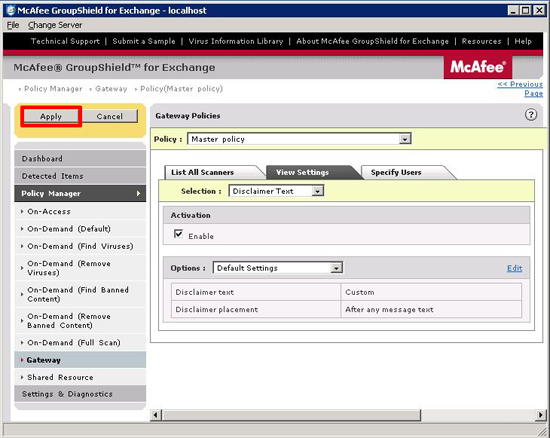The image size is (550, 438).
Task: Open About McAfee GroupShield for Exchange link
Action: pos(373,41)
